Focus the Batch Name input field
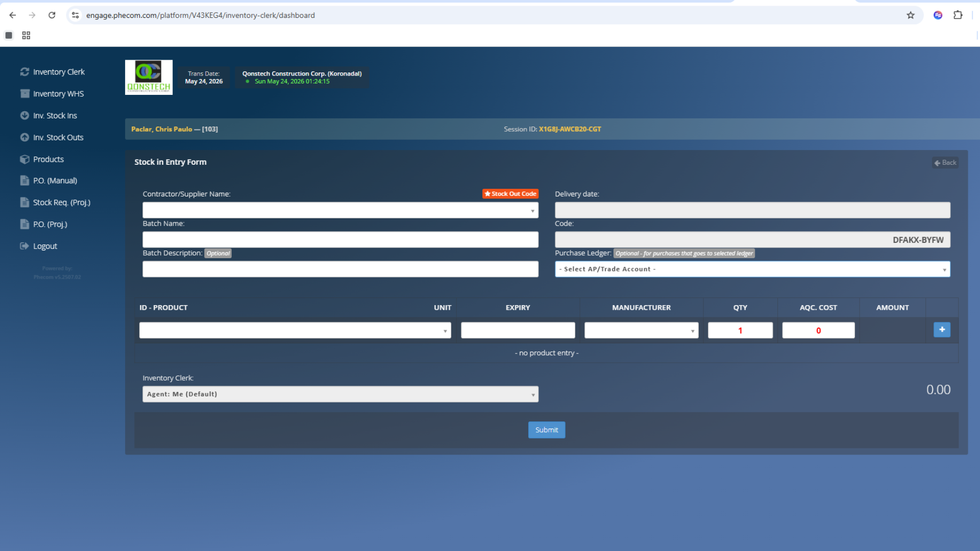The width and height of the screenshot is (980, 551). pos(340,240)
